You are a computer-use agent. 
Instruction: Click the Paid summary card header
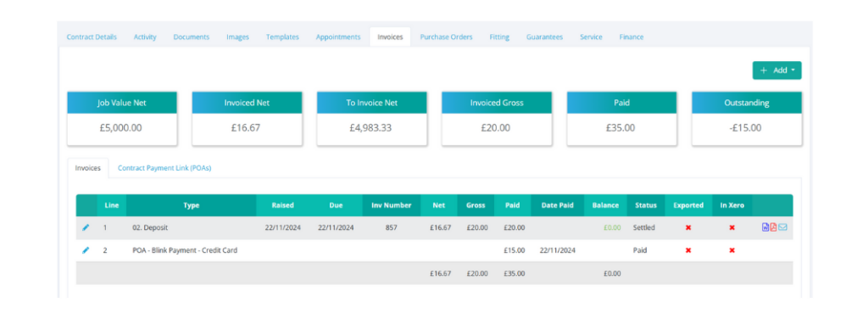click(621, 103)
